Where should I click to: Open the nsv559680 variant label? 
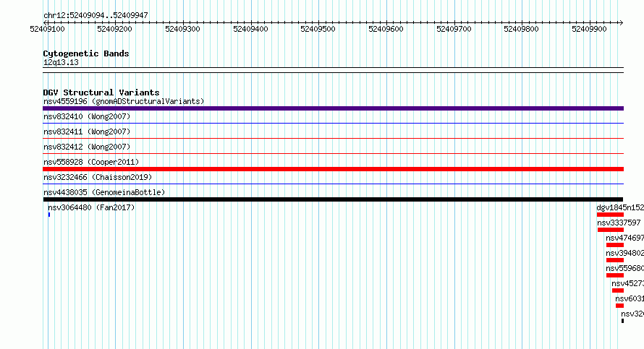624,268
